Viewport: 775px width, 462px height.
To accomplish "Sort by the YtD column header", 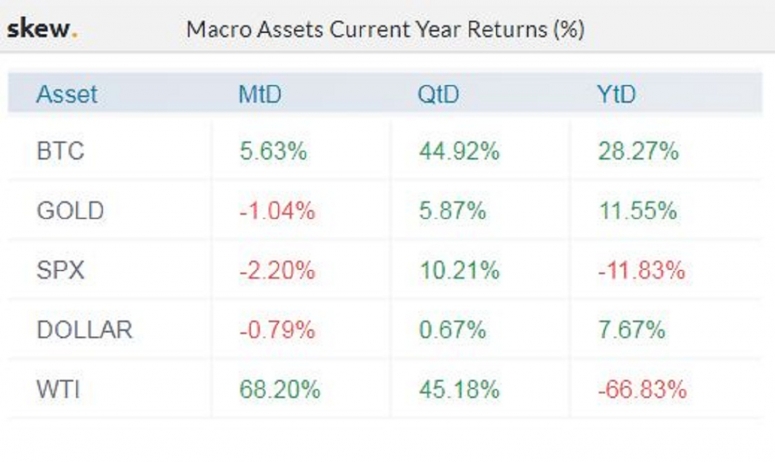I will pyautogui.click(x=616, y=94).
